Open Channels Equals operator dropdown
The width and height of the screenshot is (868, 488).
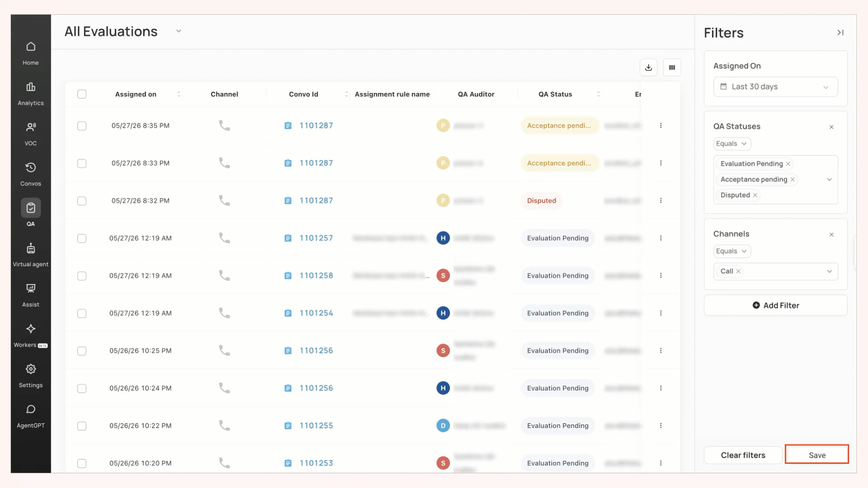(x=732, y=251)
